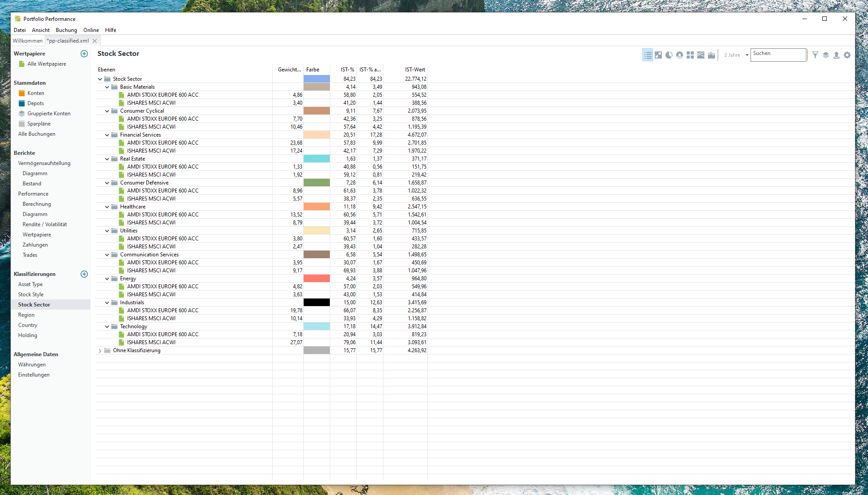
Task: Click the export upload icon
Action: click(x=837, y=55)
